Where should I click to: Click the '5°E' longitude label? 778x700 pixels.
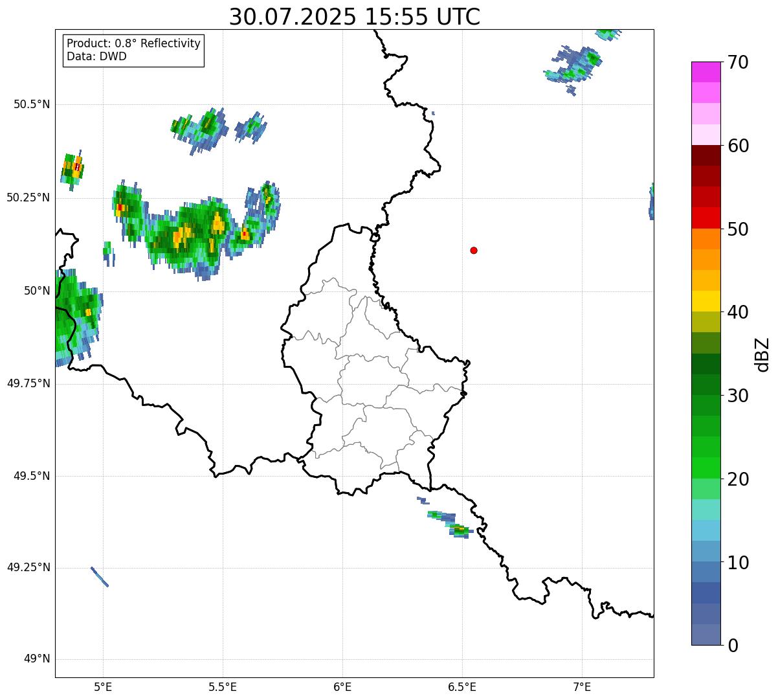point(103,686)
